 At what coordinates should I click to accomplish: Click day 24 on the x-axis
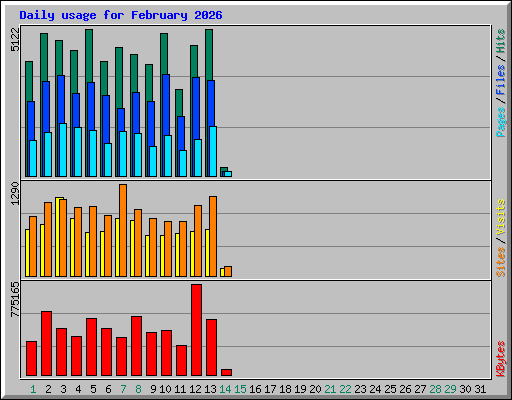coord(375,389)
